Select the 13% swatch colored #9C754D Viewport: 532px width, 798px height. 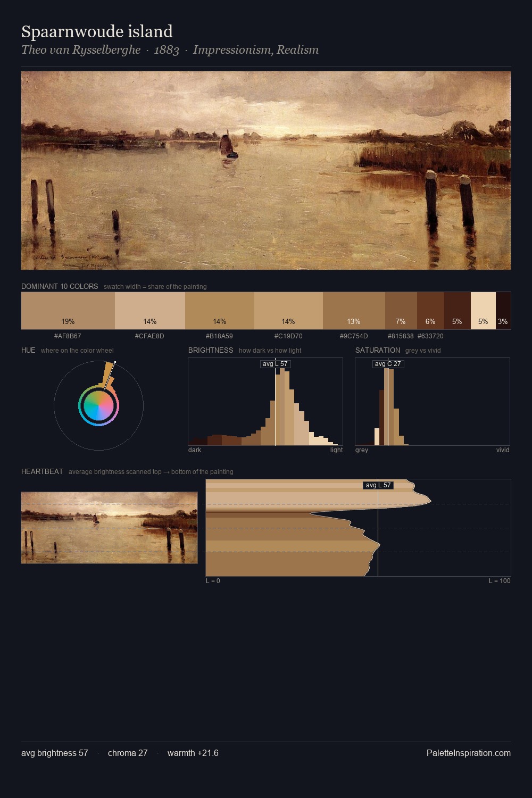[354, 311]
